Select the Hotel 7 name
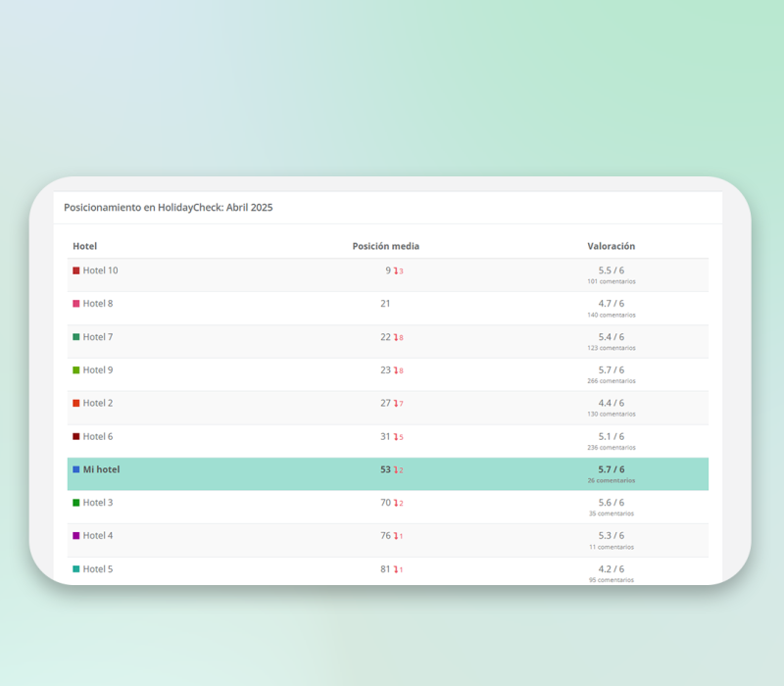Screen dimensions: 784x686 tap(98, 337)
